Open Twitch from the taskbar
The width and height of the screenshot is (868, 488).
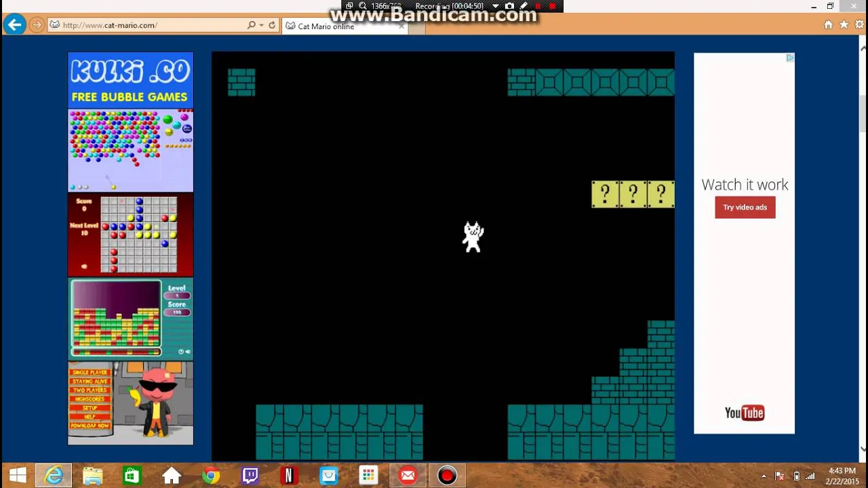250,476
